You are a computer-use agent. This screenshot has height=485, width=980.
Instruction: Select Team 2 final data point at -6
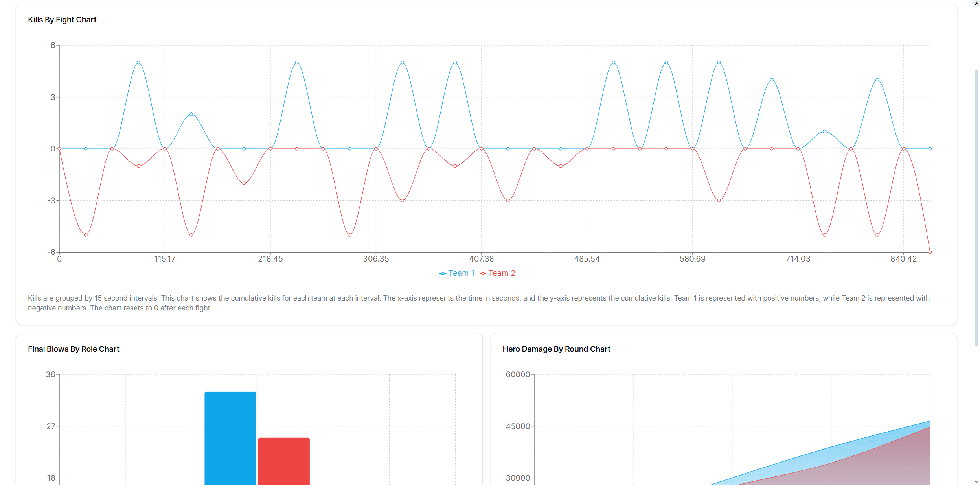[930, 252]
